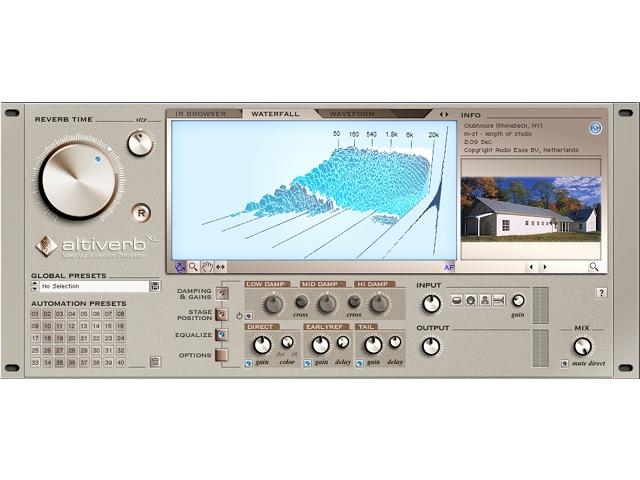This screenshot has height=480, width=640.
Task: Toggle the Options section button
Action: (222, 355)
